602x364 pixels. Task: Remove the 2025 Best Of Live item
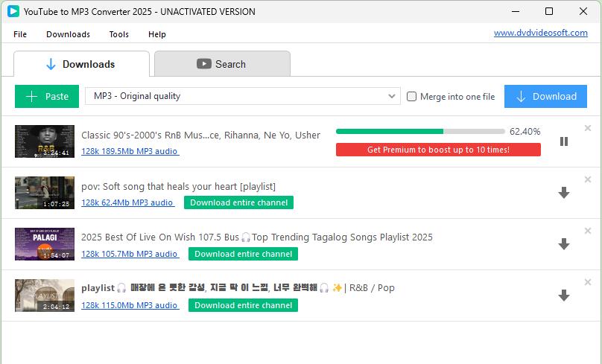(x=587, y=231)
